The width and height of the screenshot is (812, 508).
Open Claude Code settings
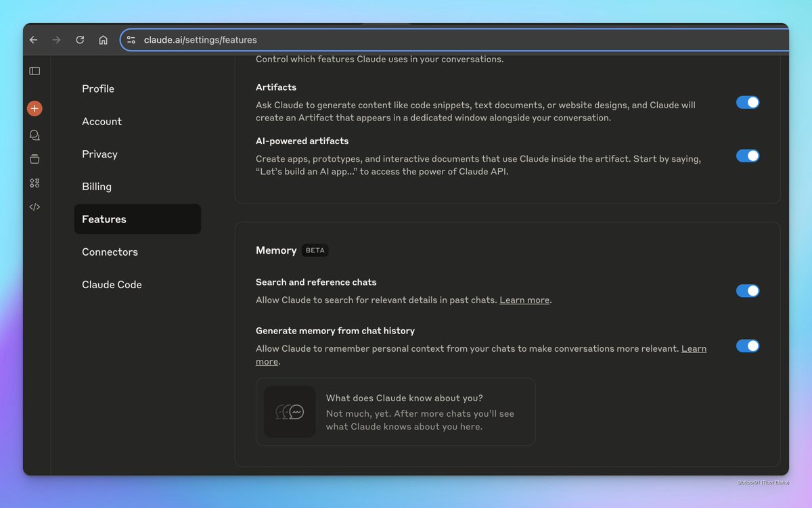[x=137, y=285]
